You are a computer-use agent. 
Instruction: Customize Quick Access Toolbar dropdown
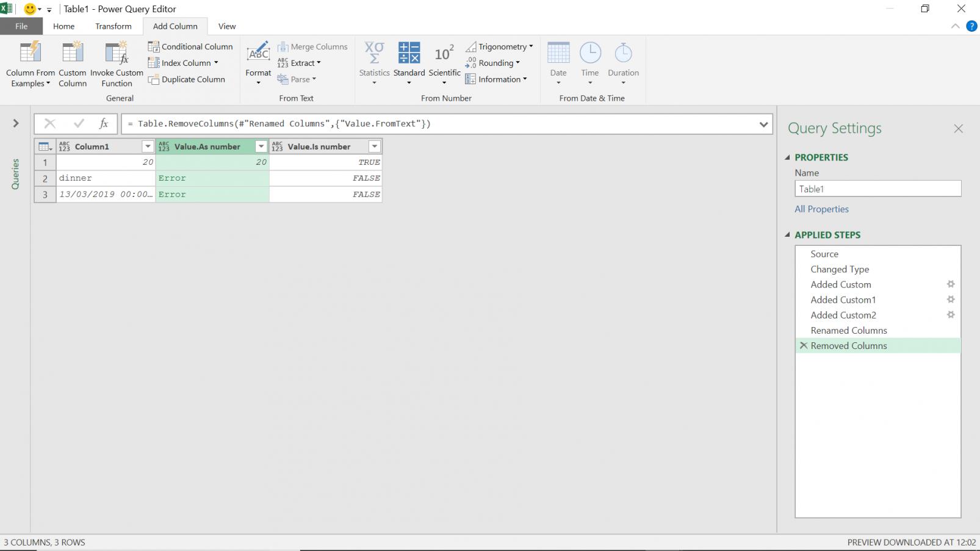49,10
